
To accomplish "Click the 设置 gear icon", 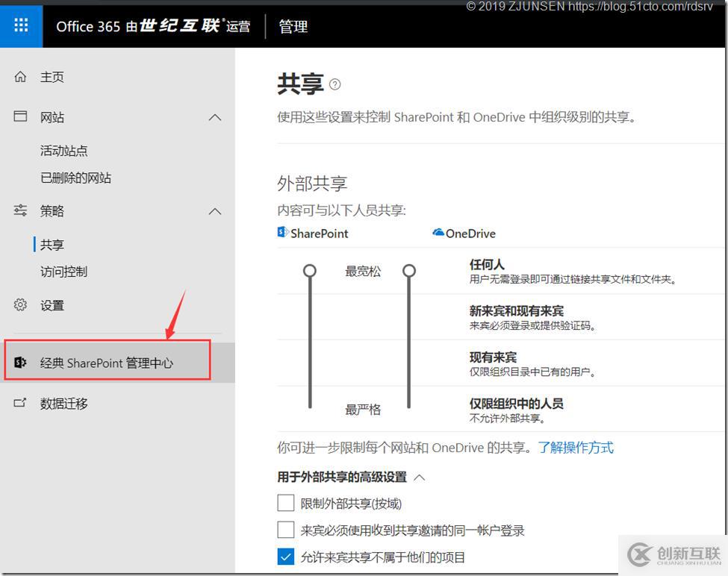I will [x=20, y=304].
